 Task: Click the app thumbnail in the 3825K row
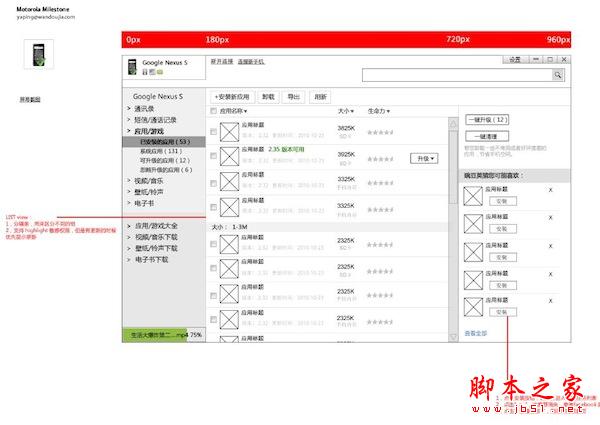[x=230, y=132]
